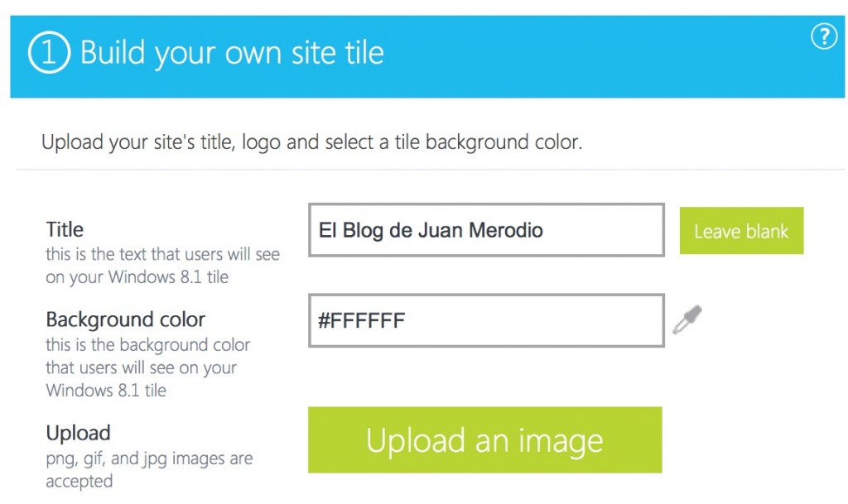Click the Leave blank button
Image resolution: width=848 pixels, height=504 pixels.
pyautogui.click(x=741, y=231)
